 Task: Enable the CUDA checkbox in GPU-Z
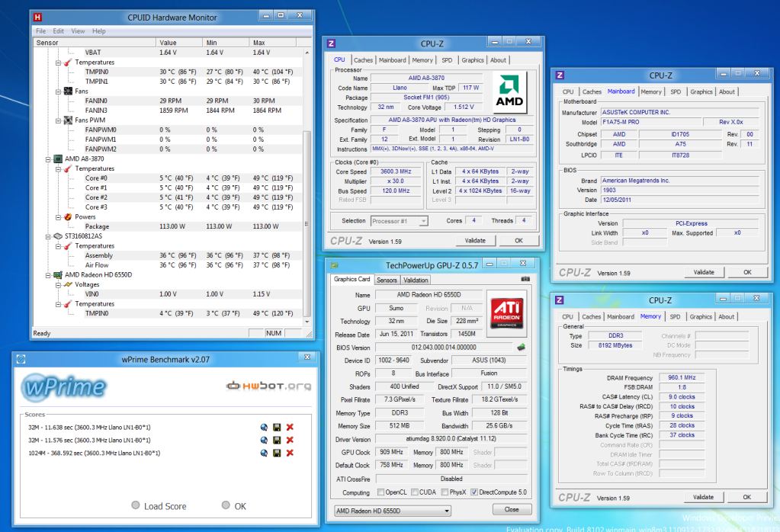point(415,492)
